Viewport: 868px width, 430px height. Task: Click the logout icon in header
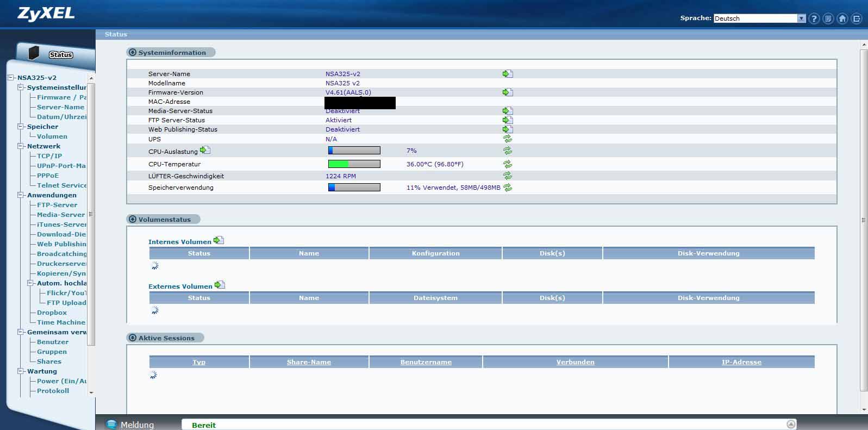[x=856, y=18]
